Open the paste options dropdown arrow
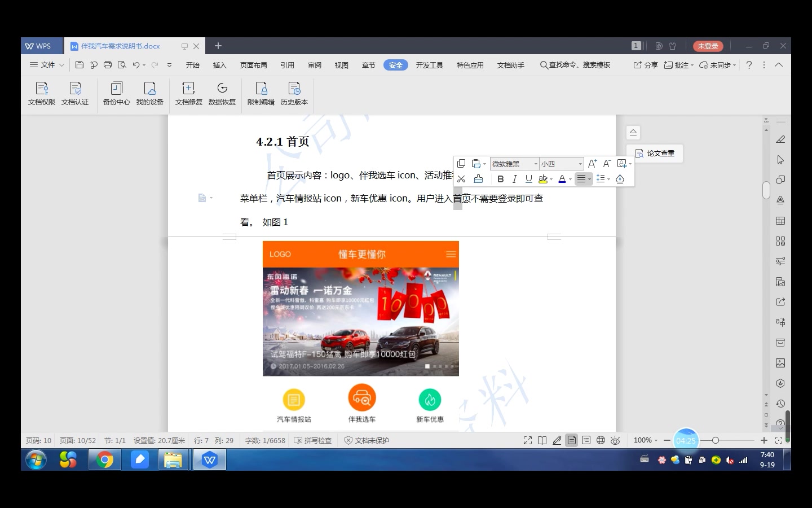The height and width of the screenshot is (508, 812). pos(485,163)
